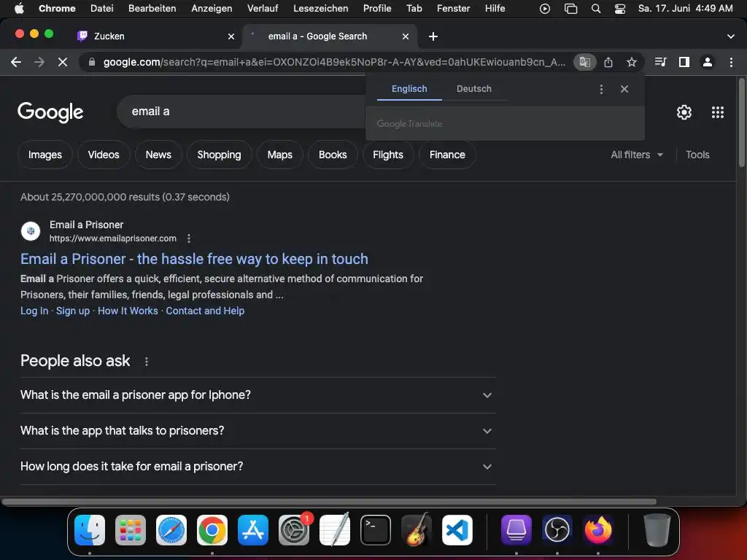Launch Safari from the dock
The width and height of the screenshot is (747, 560).
coord(171,529)
